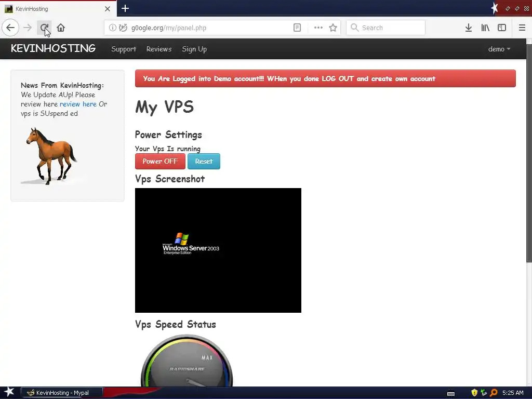Click the 'My VPS' heading
Screen dimensions: 532x399
[165, 107]
